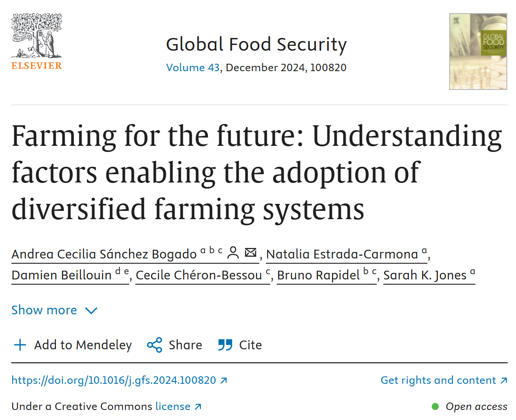Open the Global Food Security cover thumbnail
Screen dimensions: 516x420
(x=478, y=52)
